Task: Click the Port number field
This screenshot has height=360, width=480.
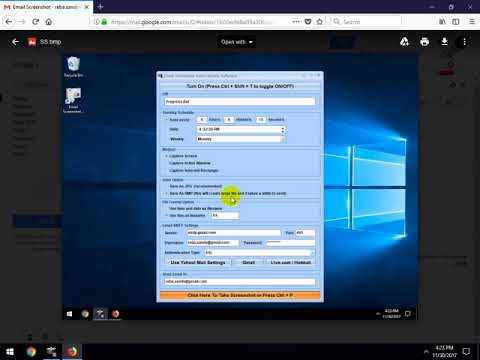Action: [305, 233]
